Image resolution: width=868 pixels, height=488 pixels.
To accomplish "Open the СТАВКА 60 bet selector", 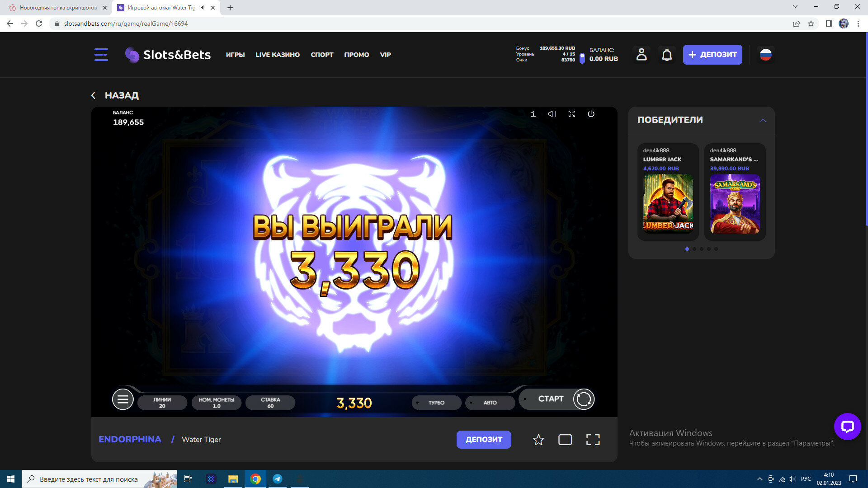I will tap(270, 403).
